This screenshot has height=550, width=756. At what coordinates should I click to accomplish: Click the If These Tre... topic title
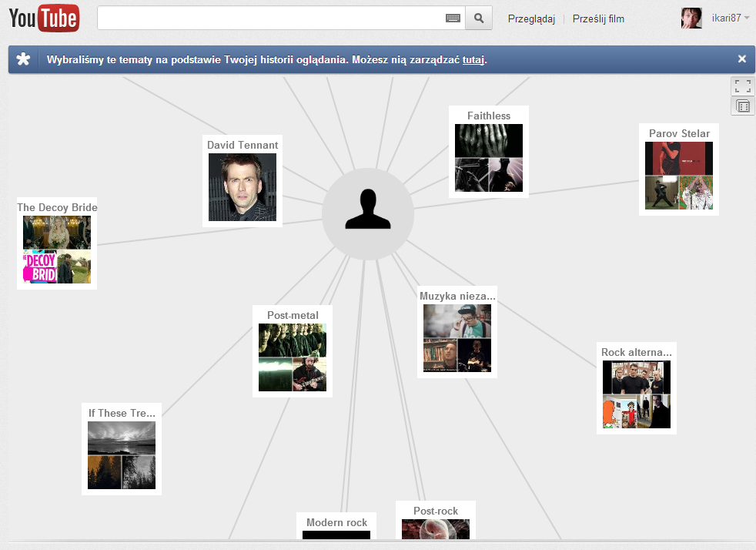(122, 413)
